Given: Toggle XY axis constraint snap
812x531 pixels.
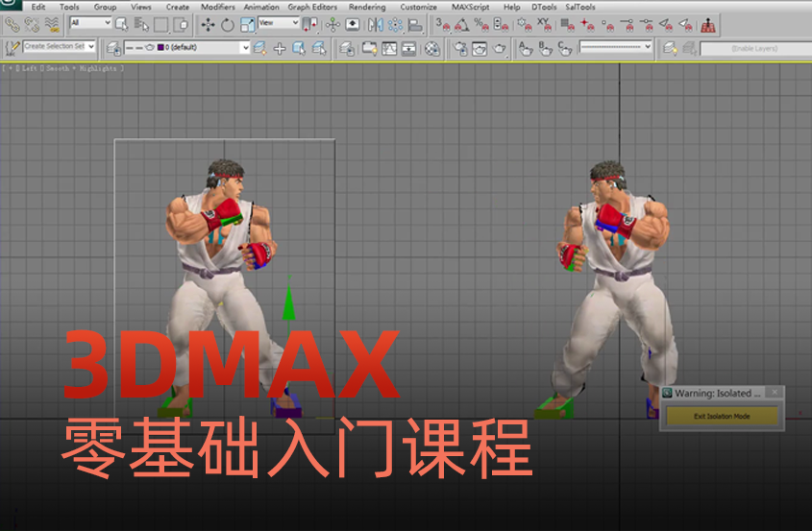Looking at the screenshot, I should [x=544, y=24].
